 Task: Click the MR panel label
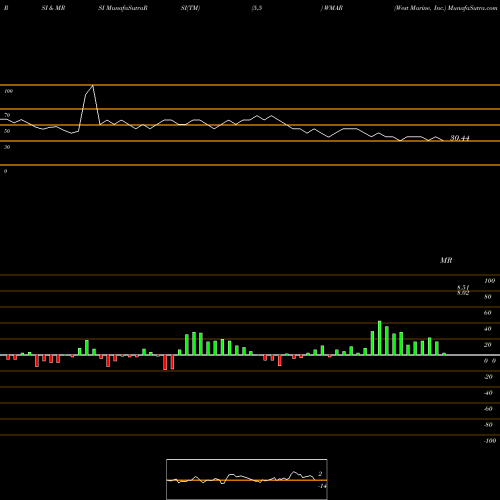coord(446,260)
